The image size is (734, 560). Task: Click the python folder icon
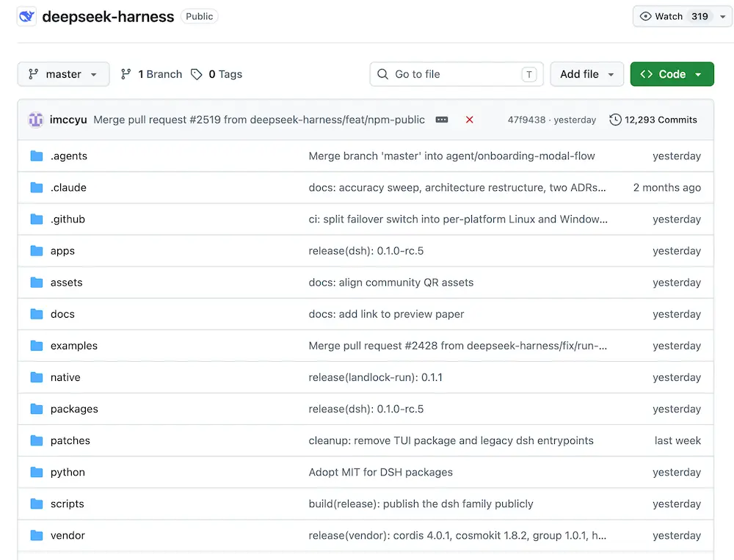pos(37,472)
